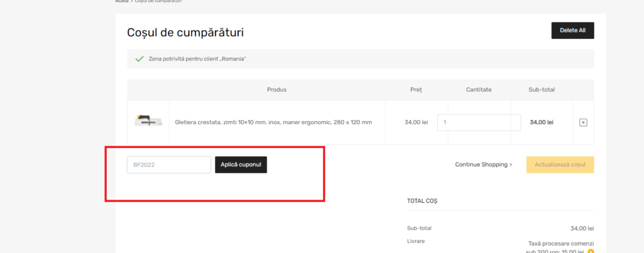Screen dimensions: 644x253
Task: Click the Romania zone notice message
Action: pos(197,59)
